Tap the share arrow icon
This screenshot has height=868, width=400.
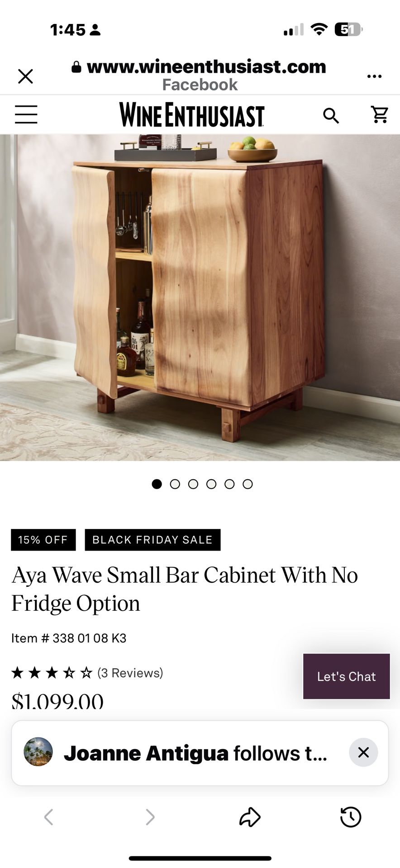click(x=250, y=817)
